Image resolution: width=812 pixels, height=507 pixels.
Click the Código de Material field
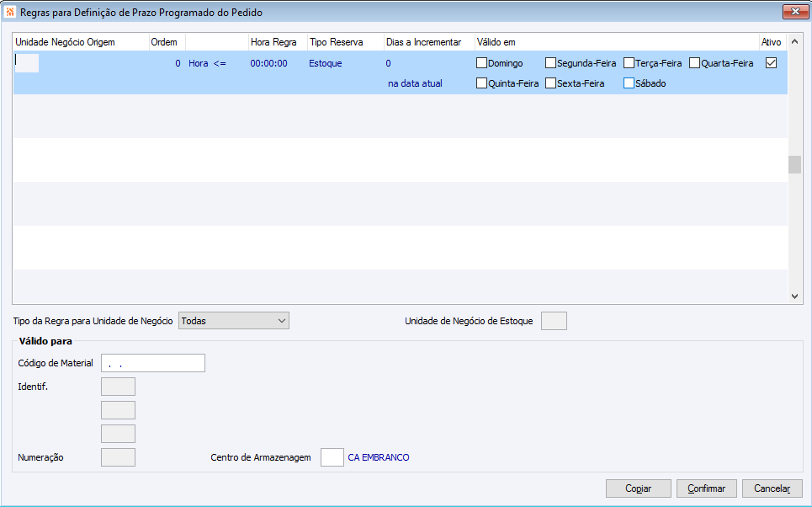coord(153,363)
